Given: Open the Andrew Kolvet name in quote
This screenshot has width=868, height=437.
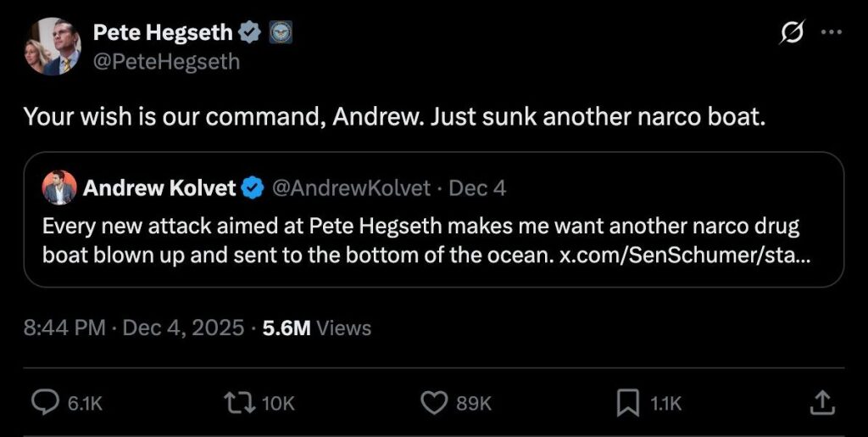Looking at the screenshot, I should coord(159,188).
